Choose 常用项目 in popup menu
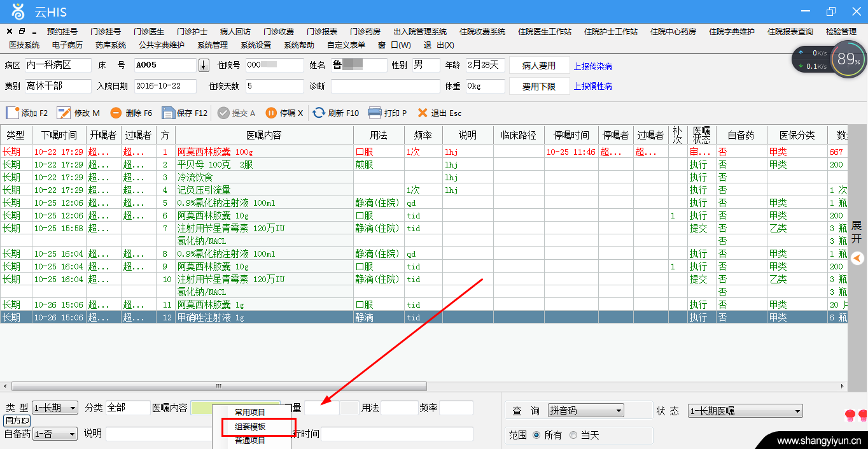 pos(250,412)
